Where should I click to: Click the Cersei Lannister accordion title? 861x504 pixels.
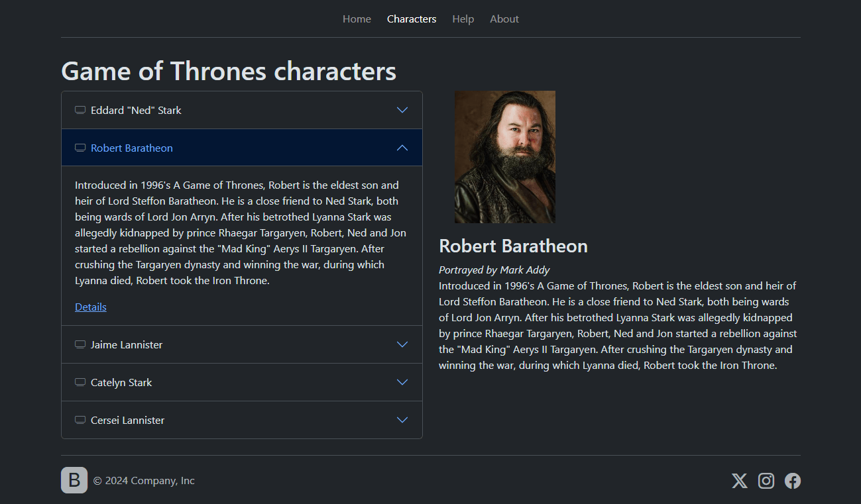127,420
